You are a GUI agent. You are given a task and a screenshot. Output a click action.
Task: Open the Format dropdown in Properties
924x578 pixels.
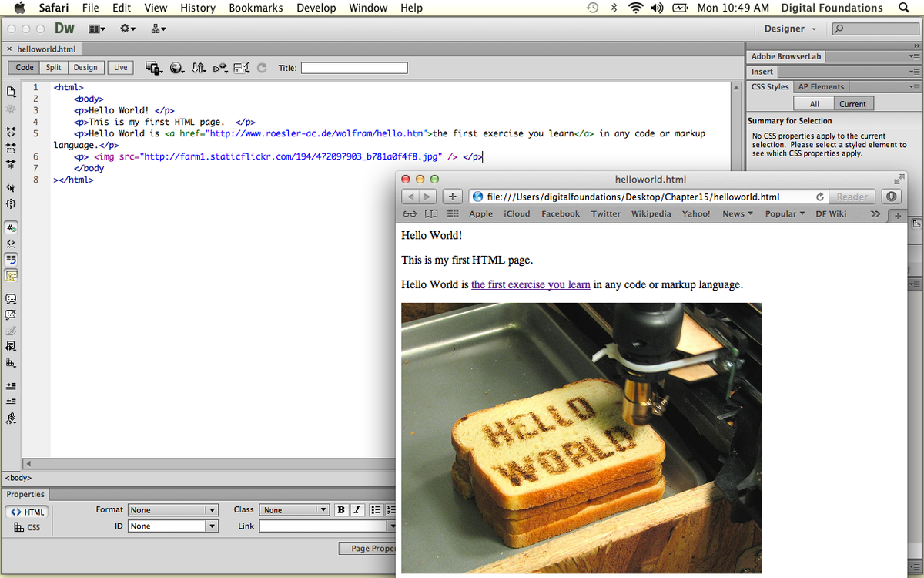[x=173, y=510]
